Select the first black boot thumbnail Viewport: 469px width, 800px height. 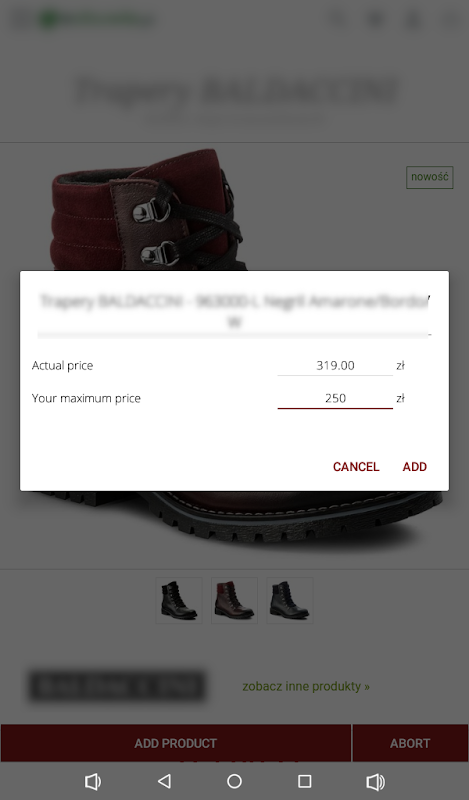coord(179,600)
